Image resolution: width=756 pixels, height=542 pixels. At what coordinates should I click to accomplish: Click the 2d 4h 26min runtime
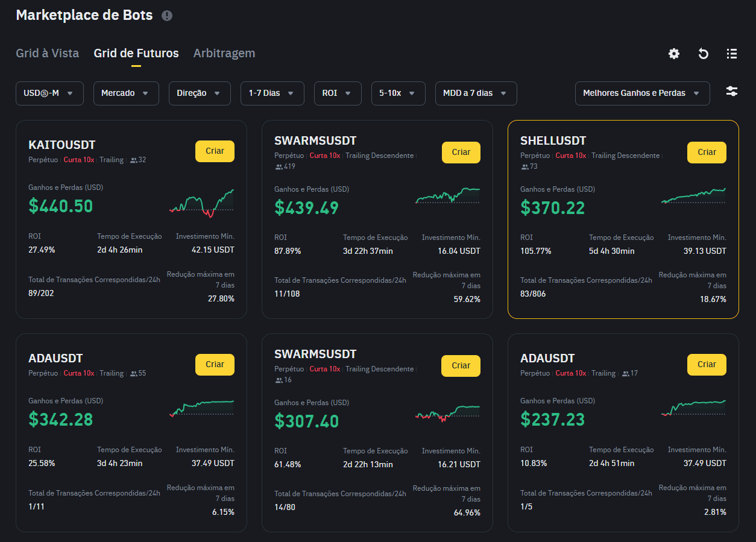coord(120,250)
